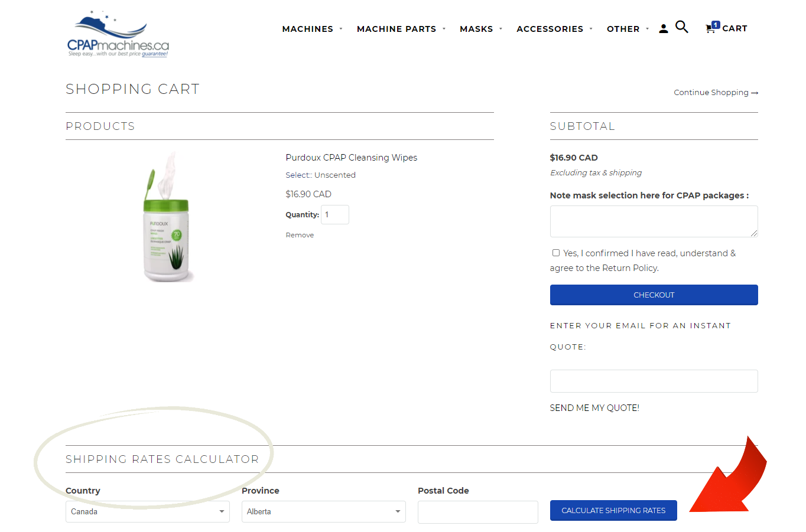Click the Cart text link
Image resolution: width=806 pixels, height=532 pixels.
[734, 28]
